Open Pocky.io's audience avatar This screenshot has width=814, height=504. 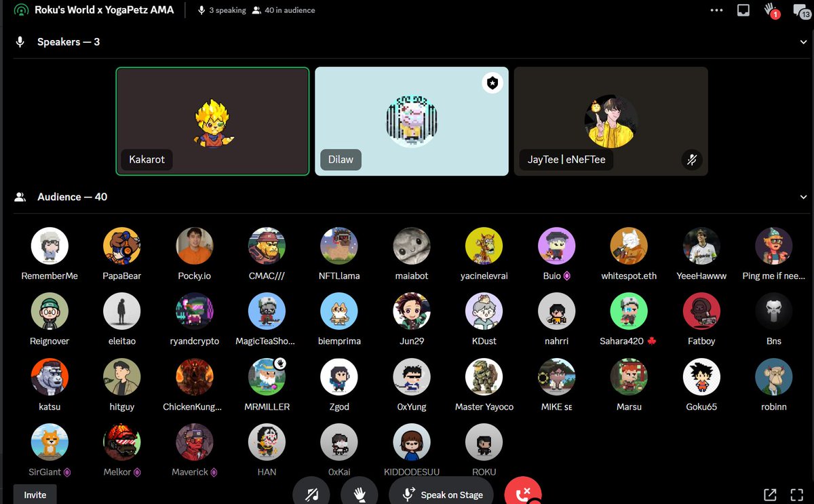point(195,246)
